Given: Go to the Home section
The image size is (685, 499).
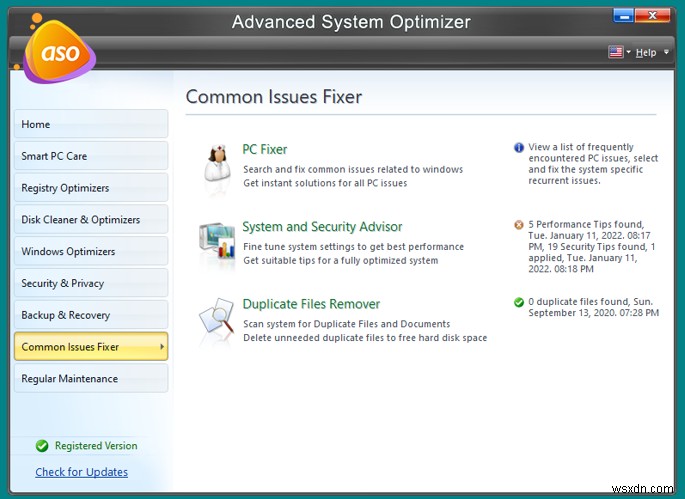Looking at the screenshot, I should pos(91,124).
